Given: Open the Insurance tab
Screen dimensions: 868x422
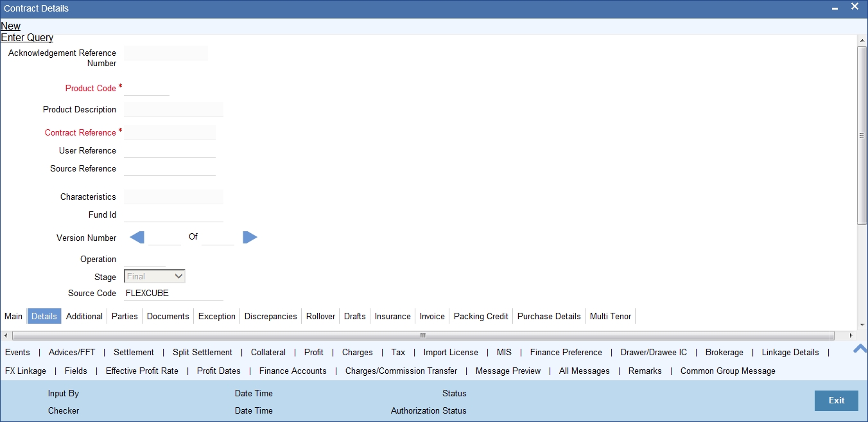Looking at the screenshot, I should tap(393, 316).
